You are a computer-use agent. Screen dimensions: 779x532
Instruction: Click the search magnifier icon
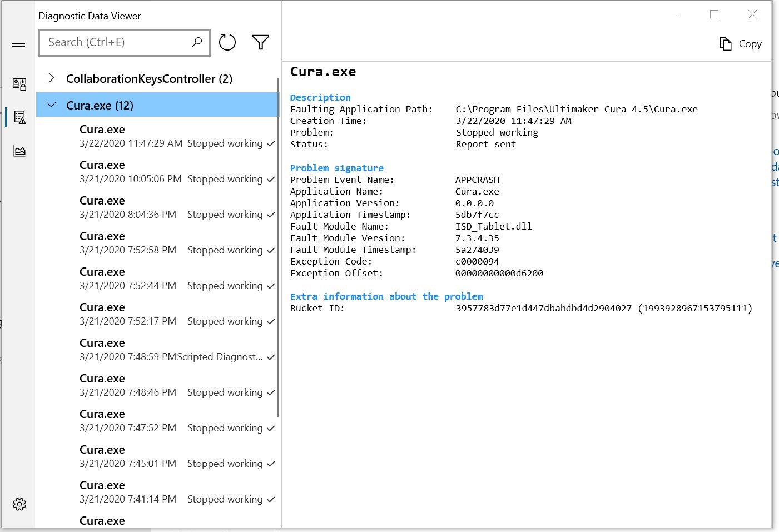197,42
